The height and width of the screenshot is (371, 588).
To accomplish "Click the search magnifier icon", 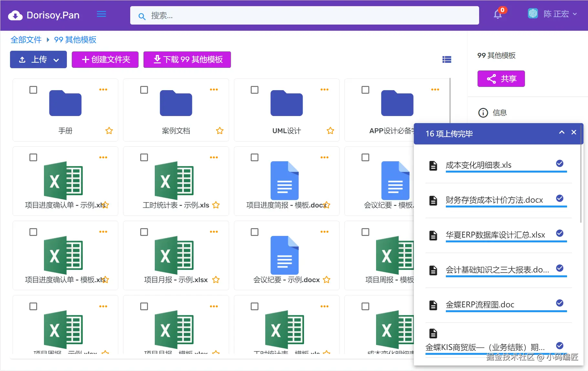I will click(142, 16).
